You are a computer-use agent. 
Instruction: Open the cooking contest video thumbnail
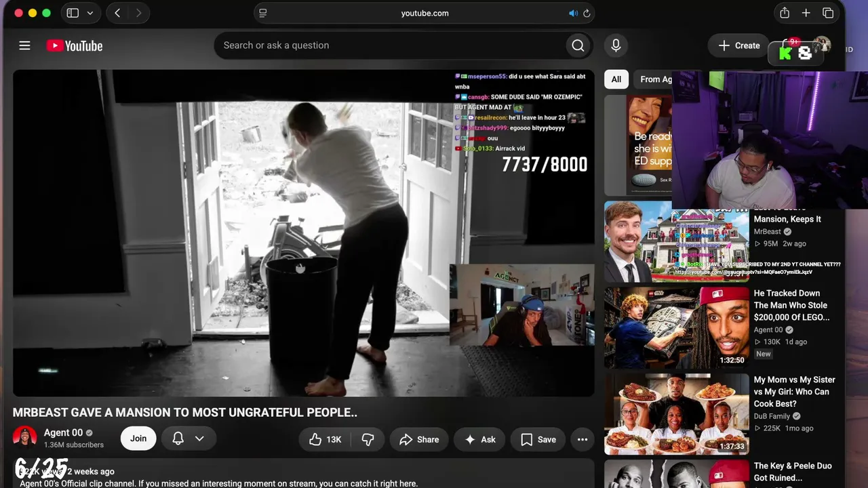click(677, 414)
